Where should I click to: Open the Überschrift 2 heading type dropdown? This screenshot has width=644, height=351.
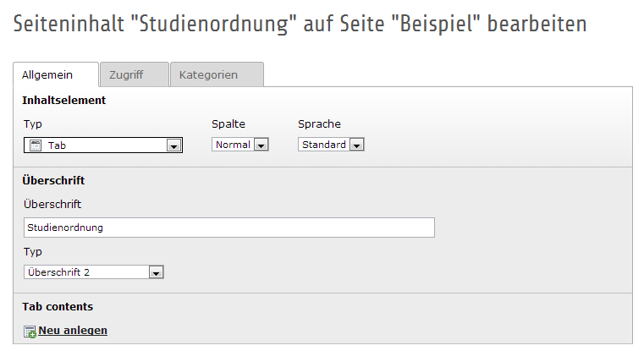(x=87, y=272)
